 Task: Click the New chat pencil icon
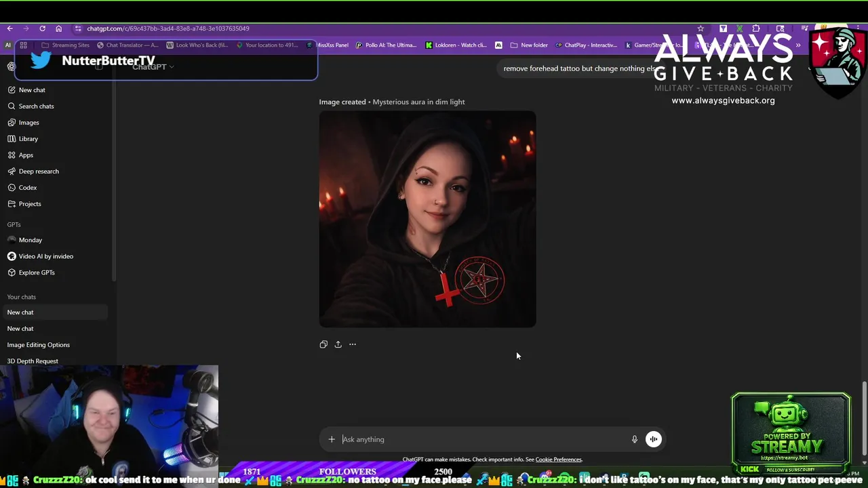click(x=12, y=90)
